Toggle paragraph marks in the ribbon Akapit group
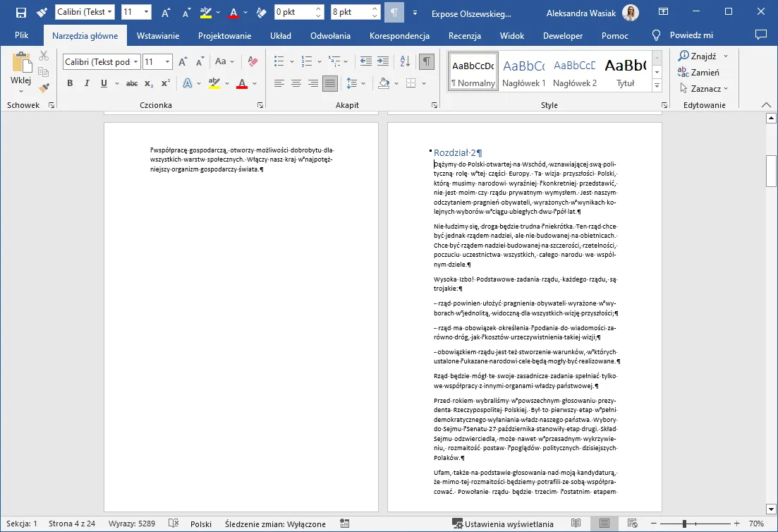 pyautogui.click(x=427, y=61)
